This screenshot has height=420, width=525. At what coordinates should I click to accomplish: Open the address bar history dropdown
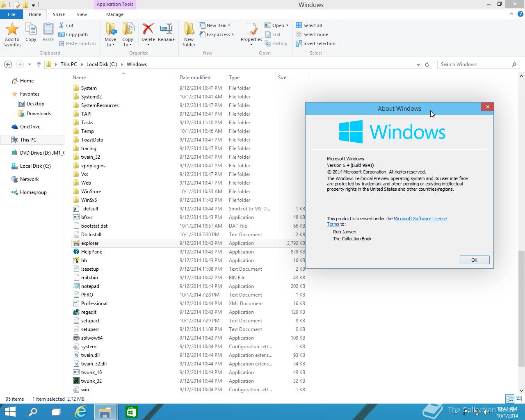coord(418,64)
